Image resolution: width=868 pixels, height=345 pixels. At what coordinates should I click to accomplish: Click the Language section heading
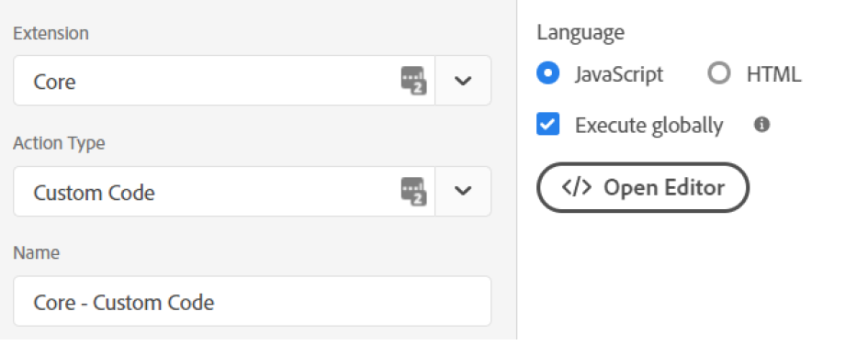[581, 33]
